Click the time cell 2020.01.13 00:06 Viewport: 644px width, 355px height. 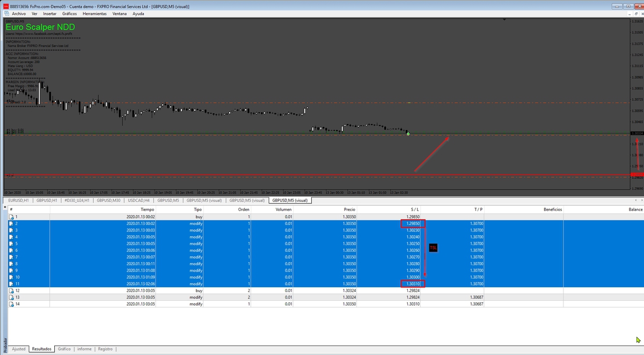point(141,250)
